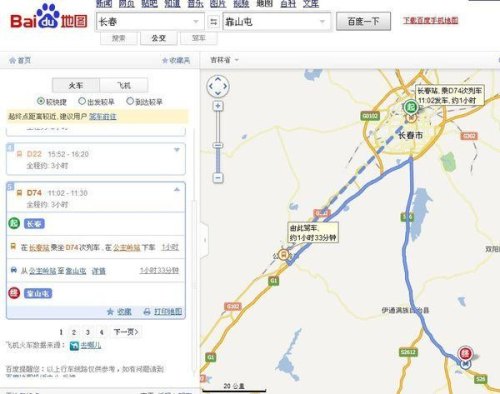The image size is (500, 394).
Task: Click the 驾车前往 suggestion link
Action: pyautogui.click(x=103, y=116)
